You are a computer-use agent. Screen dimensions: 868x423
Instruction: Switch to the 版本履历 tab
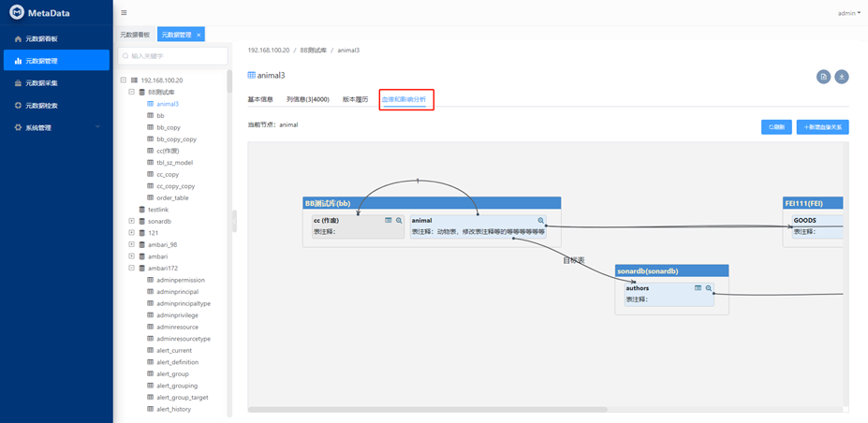coord(356,99)
